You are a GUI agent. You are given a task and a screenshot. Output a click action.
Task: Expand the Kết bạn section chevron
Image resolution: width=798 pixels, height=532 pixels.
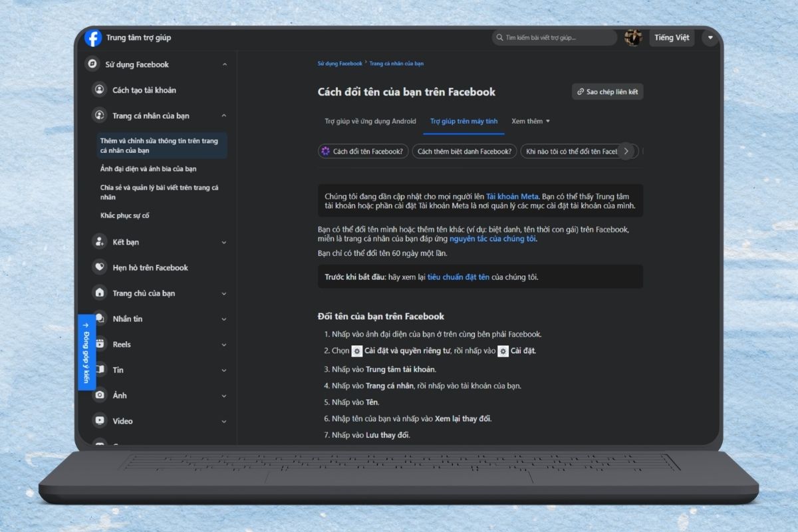pyautogui.click(x=224, y=242)
